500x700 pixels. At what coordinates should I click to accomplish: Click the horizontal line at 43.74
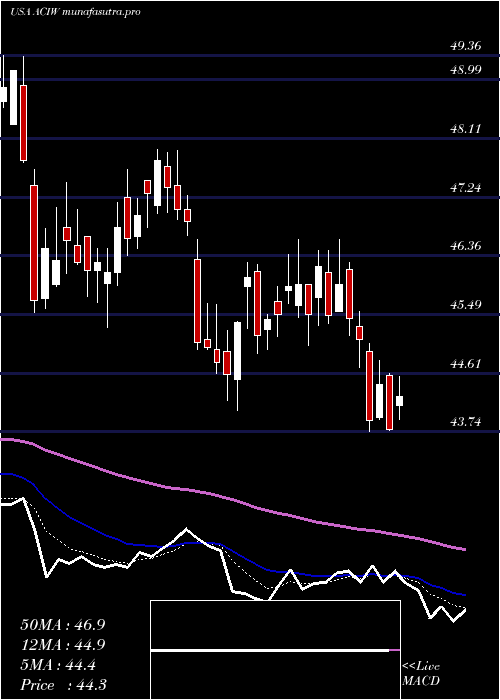250,431
